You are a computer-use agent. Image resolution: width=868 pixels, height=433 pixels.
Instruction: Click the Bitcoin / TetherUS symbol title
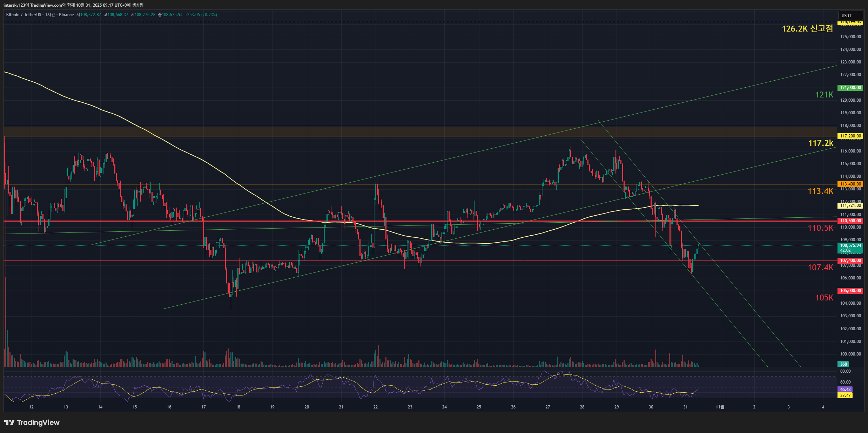(x=23, y=15)
